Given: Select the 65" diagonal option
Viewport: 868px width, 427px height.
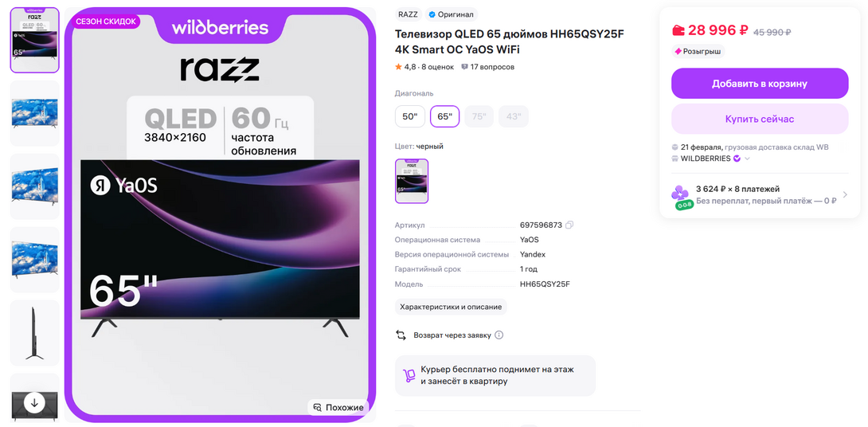Looking at the screenshot, I should coord(444,116).
